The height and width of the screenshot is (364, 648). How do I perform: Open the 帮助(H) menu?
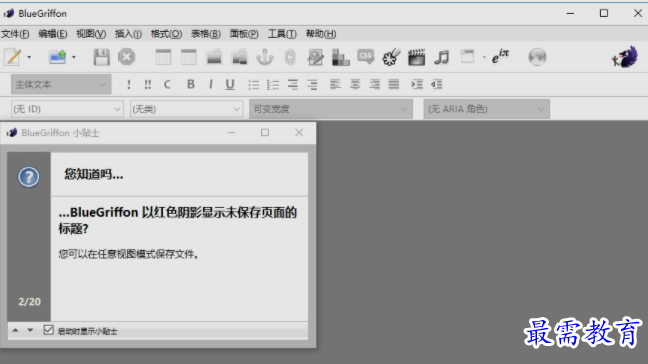click(x=321, y=34)
